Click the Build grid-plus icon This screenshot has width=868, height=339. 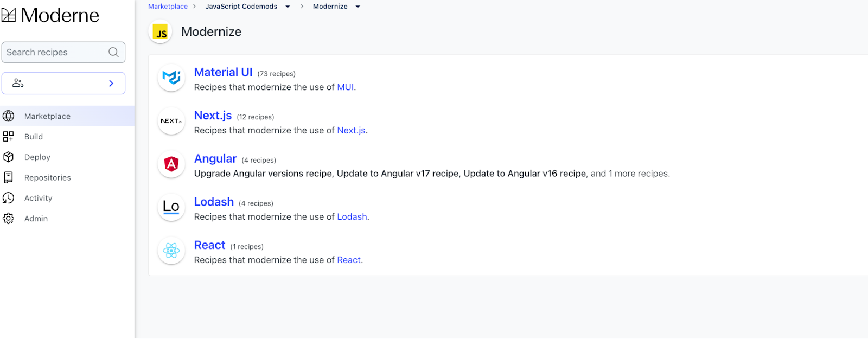click(8, 137)
